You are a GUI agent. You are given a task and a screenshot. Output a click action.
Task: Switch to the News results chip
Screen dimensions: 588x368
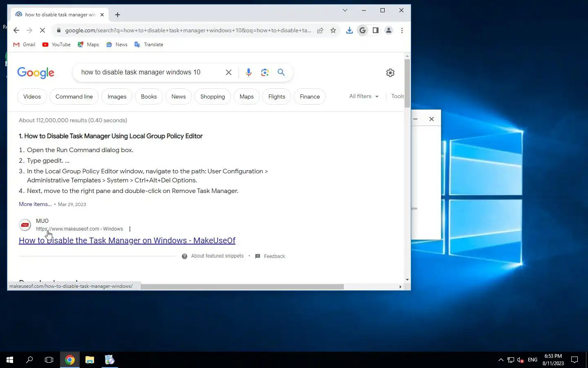tap(178, 96)
